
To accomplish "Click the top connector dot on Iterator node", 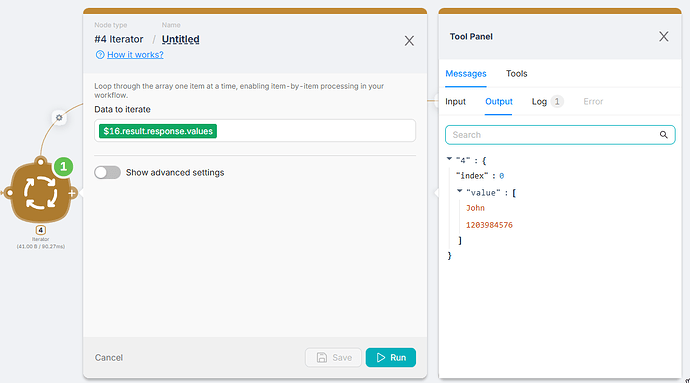I will (41, 162).
